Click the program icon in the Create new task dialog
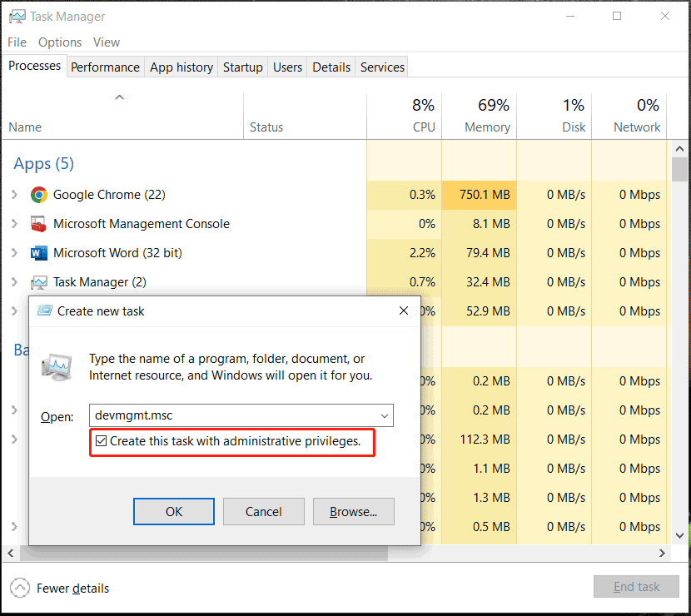691x616 pixels. pyautogui.click(x=57, y=365)
